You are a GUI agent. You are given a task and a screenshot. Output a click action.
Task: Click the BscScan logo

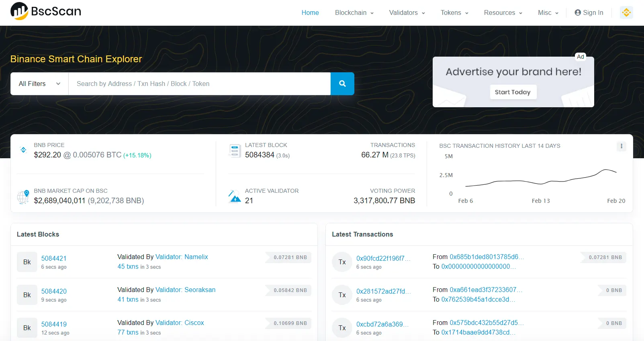pos(46,11)
